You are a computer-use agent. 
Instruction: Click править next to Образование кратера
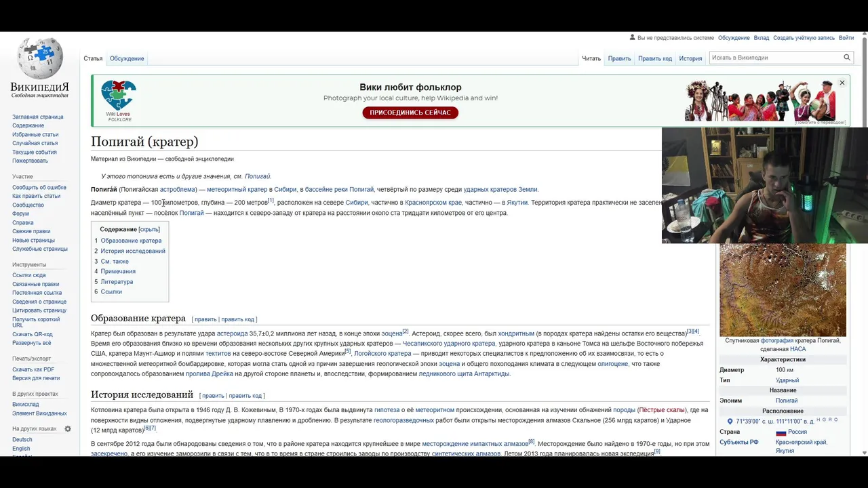205,319
